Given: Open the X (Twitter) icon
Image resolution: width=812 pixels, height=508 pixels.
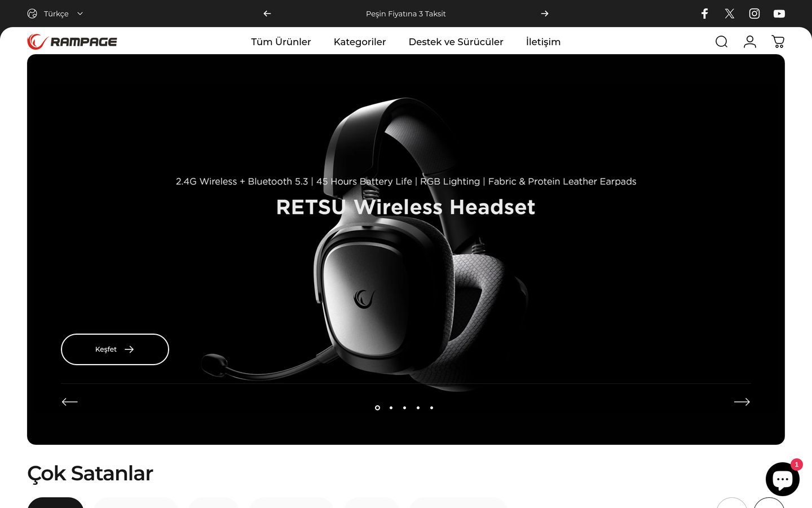Looking at the screenshot, I should (730, 14).
